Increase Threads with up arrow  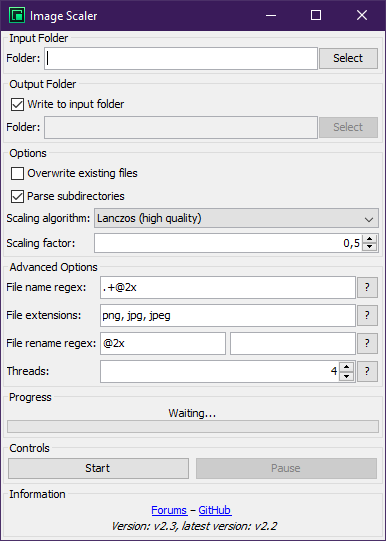pos(347,367)
